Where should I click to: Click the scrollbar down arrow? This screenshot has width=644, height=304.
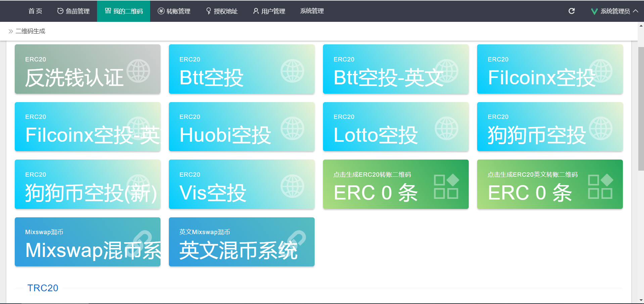pyautogui.click(x=641, y=300)
